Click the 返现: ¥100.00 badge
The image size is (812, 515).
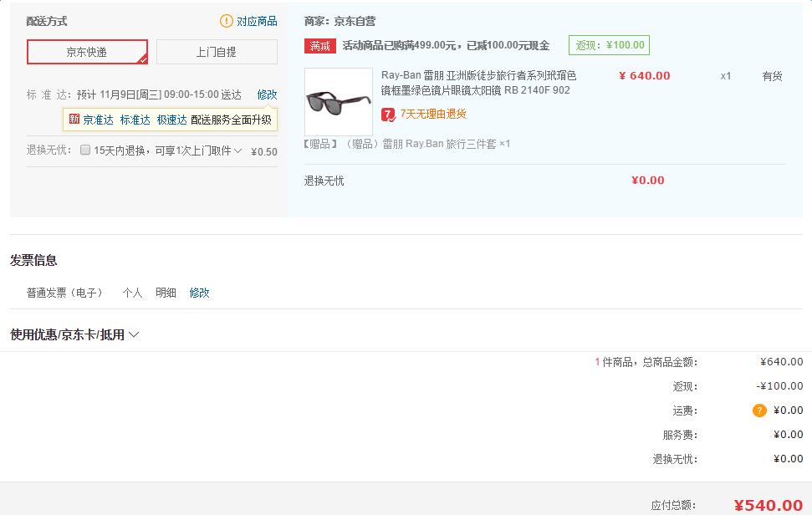[609, 45]
